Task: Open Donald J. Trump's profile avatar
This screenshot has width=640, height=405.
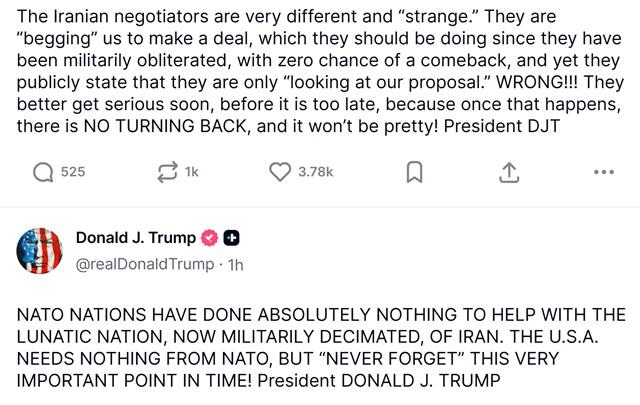Action: coord(41,251)
